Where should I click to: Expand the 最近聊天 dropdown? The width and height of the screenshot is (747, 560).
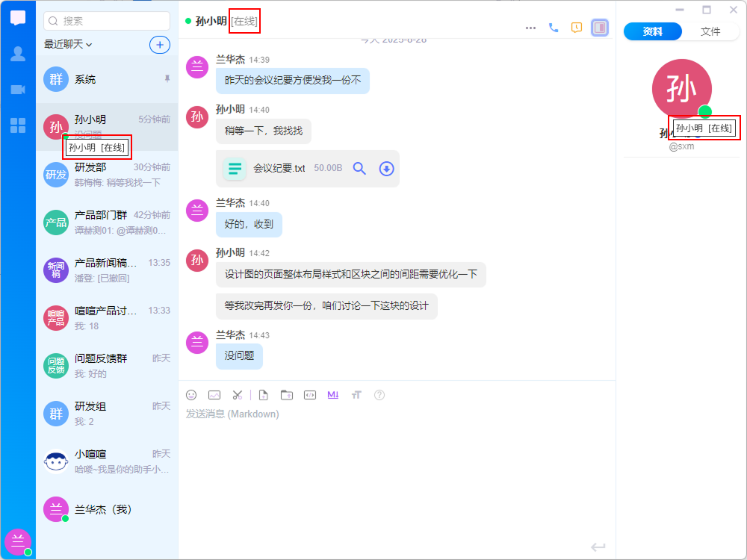click(68, 45)
